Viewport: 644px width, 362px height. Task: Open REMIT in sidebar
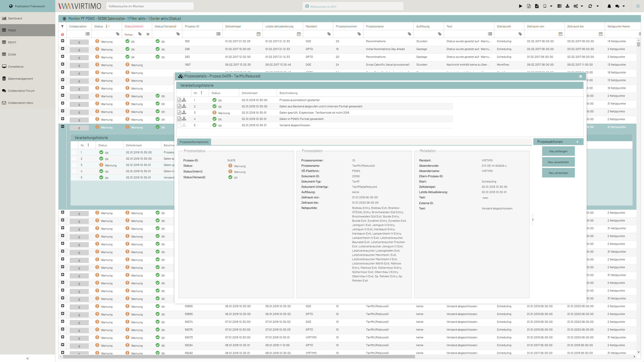pos(28,42)
